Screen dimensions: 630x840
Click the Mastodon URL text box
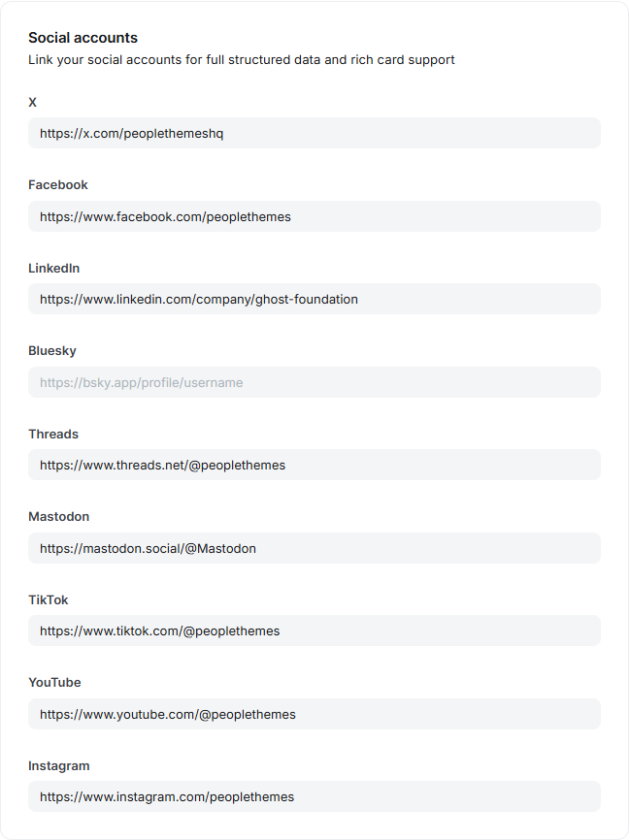315,548
